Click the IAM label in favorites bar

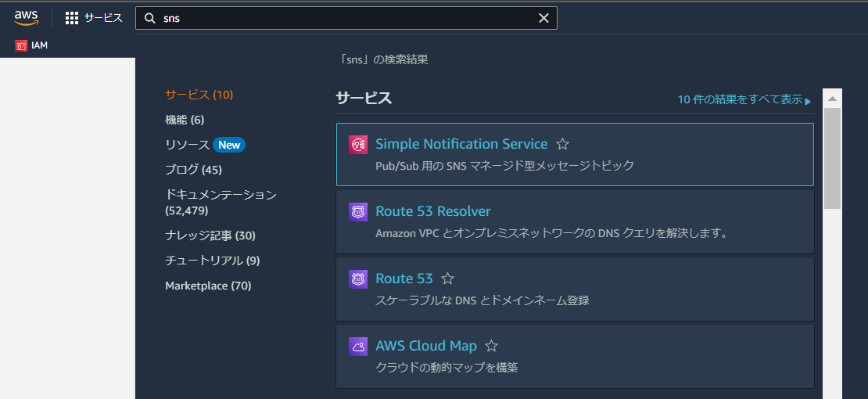pyautogui.click(x=40, y=46)
